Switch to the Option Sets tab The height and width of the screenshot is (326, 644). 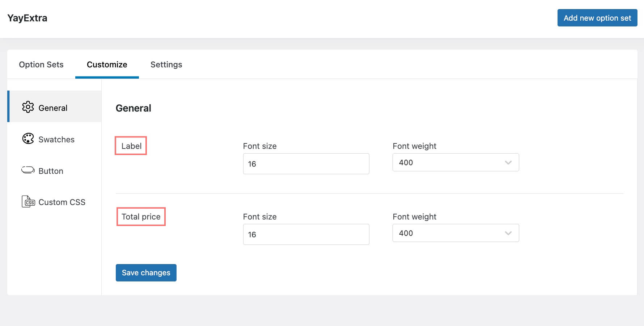[41, 64]
